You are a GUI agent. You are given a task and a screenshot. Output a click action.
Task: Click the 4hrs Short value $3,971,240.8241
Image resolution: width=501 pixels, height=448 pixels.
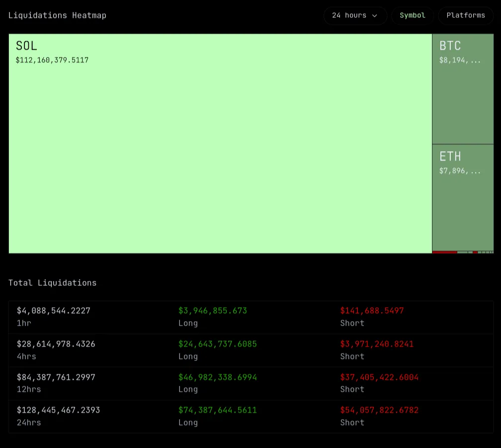click(x=377, y=344)
